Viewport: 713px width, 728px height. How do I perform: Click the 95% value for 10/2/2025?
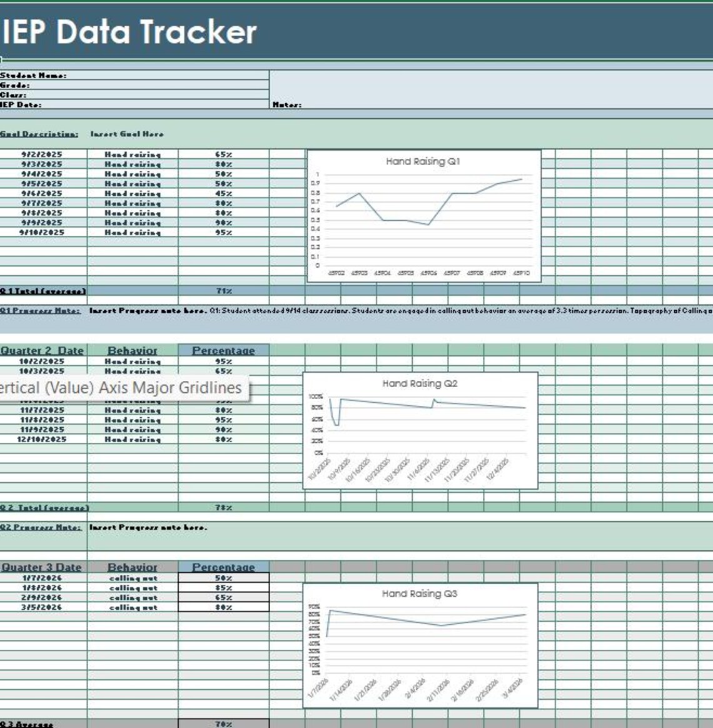223,361
